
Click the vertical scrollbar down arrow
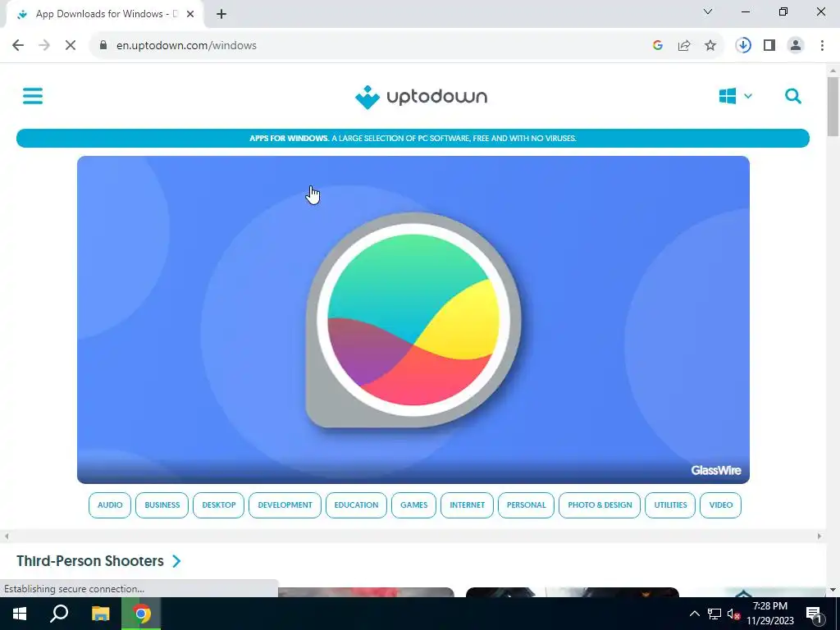[833, 590]
